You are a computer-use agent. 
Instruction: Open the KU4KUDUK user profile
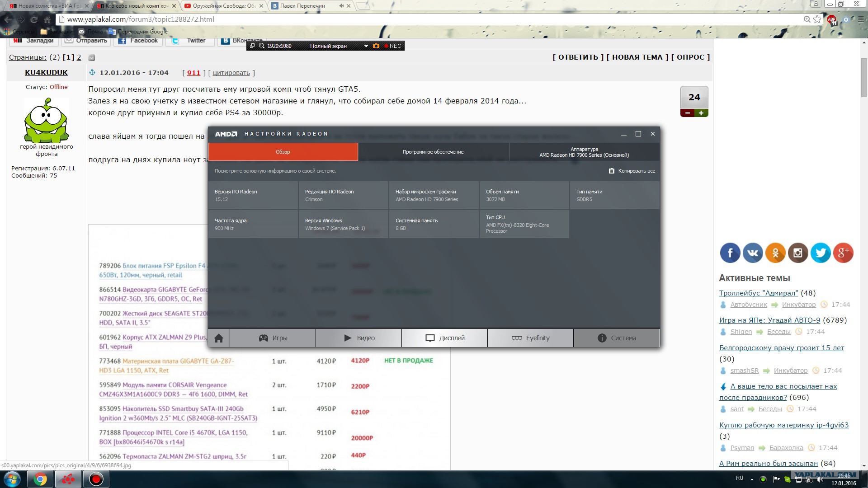click(x=46, y=73)
